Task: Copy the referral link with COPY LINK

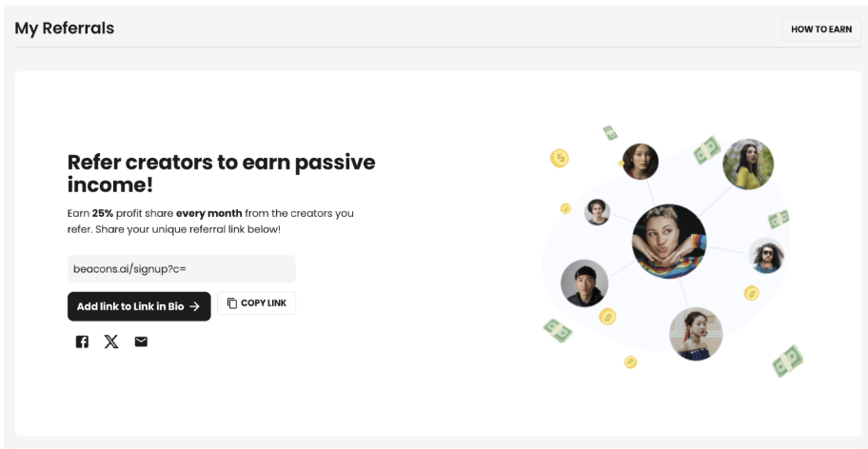Action: tap(256, 303)
